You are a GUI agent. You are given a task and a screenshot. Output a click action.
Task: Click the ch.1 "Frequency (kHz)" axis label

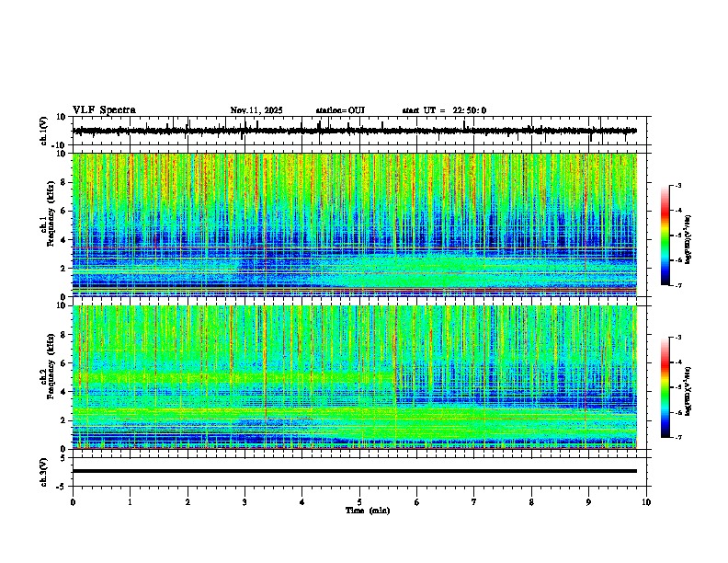[50, 213]
